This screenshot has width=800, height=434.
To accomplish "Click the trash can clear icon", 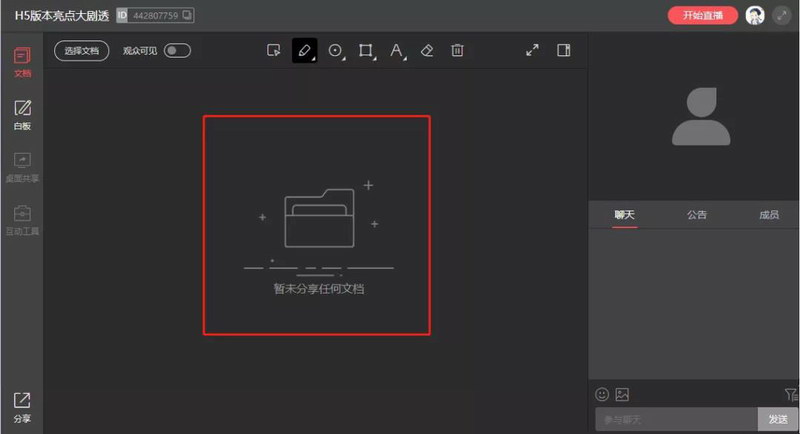I will click(457, 50).
